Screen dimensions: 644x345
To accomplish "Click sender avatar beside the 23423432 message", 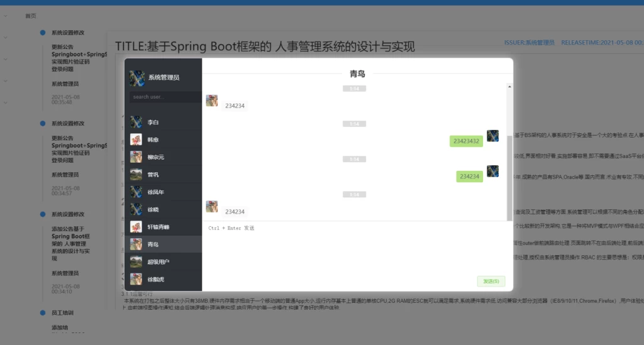I will [x=492, y=136].
